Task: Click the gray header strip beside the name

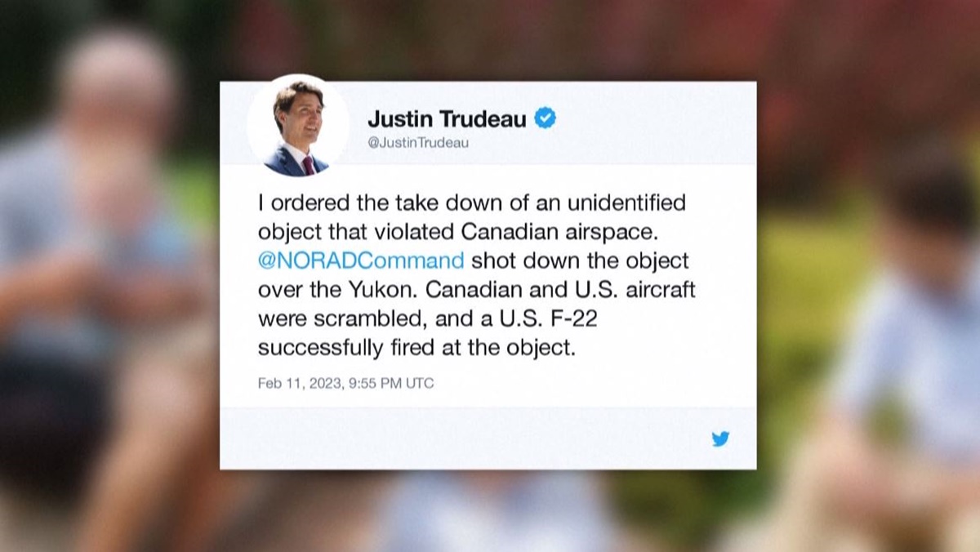Action: 653,122
